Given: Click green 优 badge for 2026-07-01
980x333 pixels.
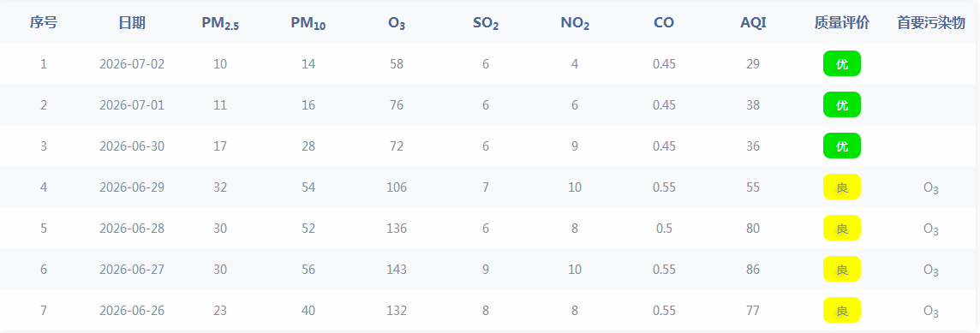Looking at the screenshot, I should click(x=842, y=105).
